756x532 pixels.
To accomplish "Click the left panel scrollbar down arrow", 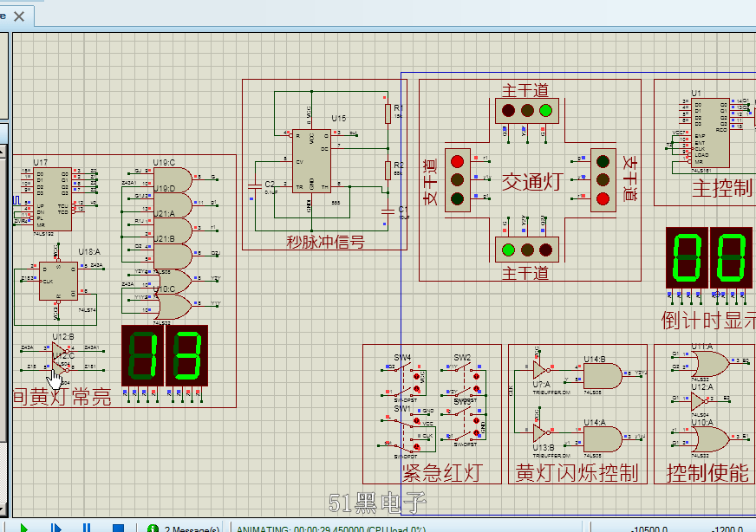I will tap(3, 509).
